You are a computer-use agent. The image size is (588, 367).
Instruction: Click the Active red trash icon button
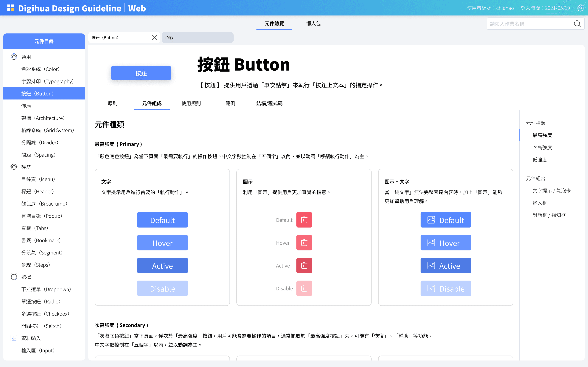coord(304,266)
